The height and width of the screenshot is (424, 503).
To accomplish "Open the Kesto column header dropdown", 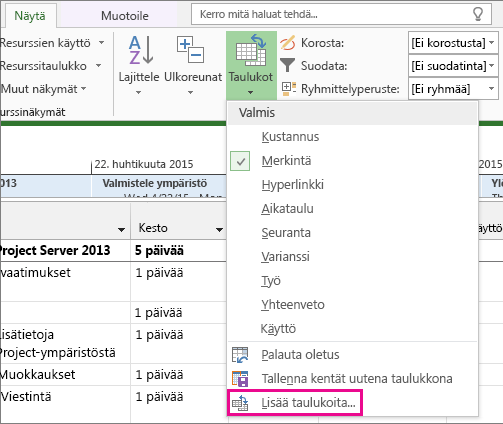I will pos(219,229).
